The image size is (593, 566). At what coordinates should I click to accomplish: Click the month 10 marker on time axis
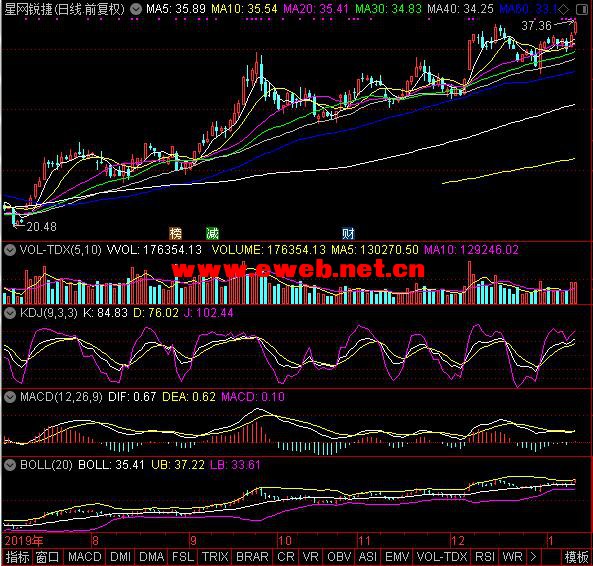[x=284, y=541]
